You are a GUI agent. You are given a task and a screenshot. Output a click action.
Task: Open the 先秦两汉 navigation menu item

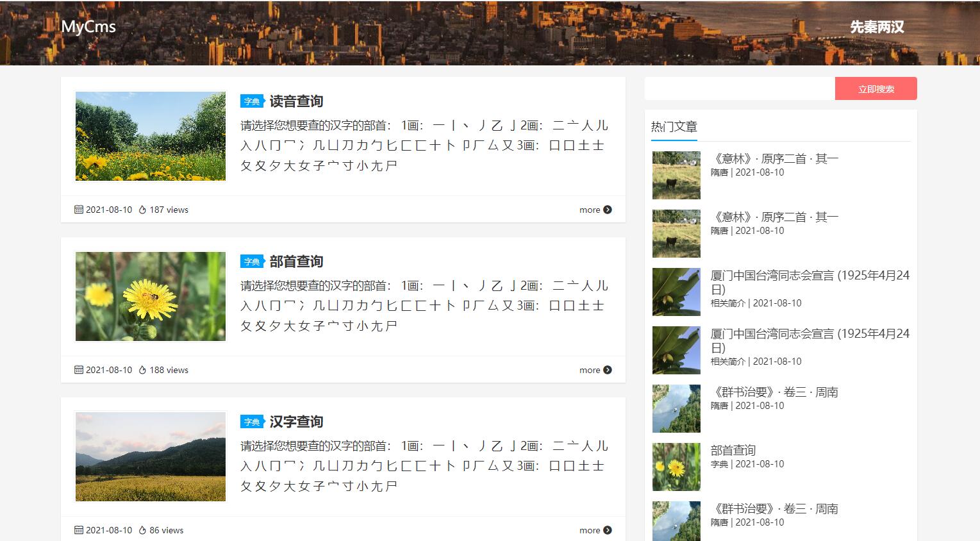(x=877, y=27)
